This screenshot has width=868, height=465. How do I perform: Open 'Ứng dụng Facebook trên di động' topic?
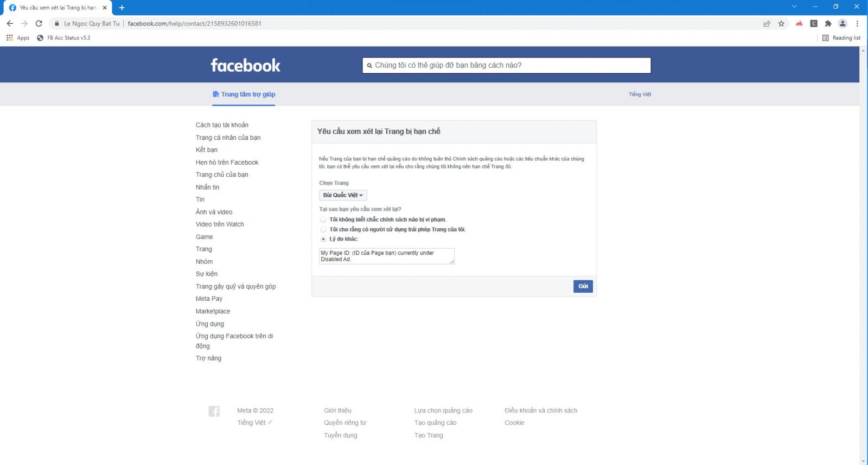tap(234, 341)
